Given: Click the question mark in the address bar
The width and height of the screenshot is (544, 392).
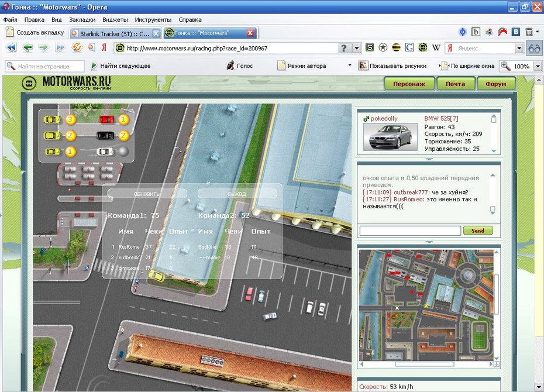Looking at the screenshot, I should pyautogui.click(x=343, y=48).
